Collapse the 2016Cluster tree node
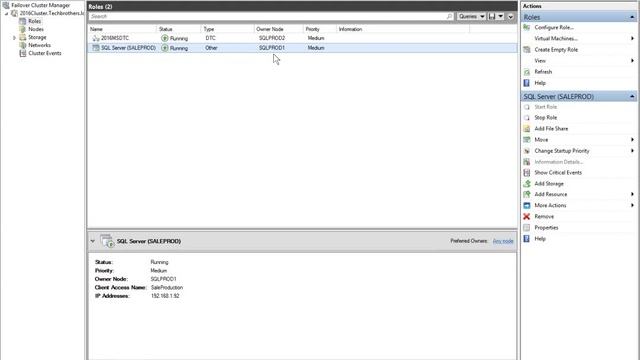The height and width of the screenshot is (360, 640). [7, 13]
